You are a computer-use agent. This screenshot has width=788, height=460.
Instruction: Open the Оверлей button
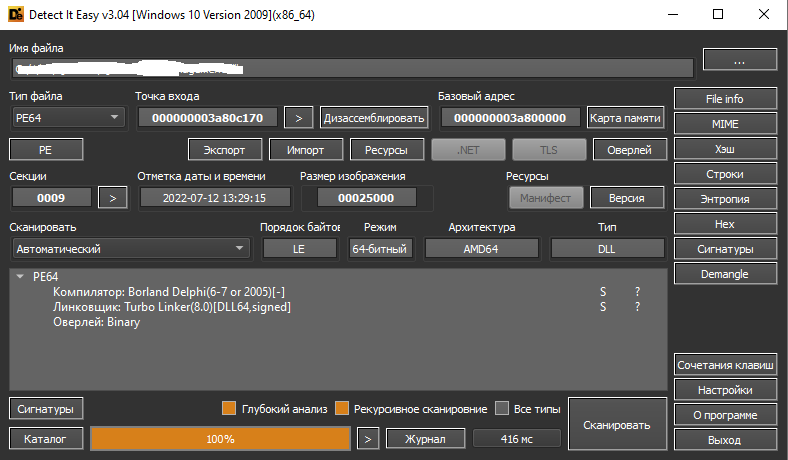(630, 150)
